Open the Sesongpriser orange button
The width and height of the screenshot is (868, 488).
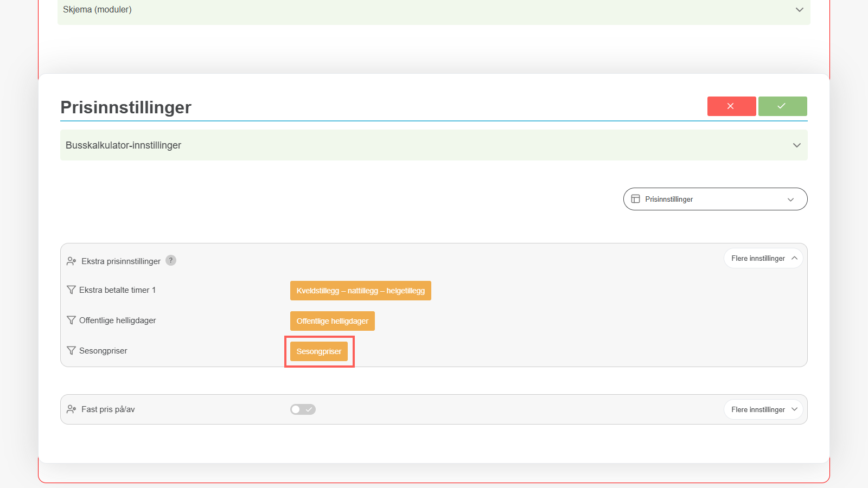319,351
